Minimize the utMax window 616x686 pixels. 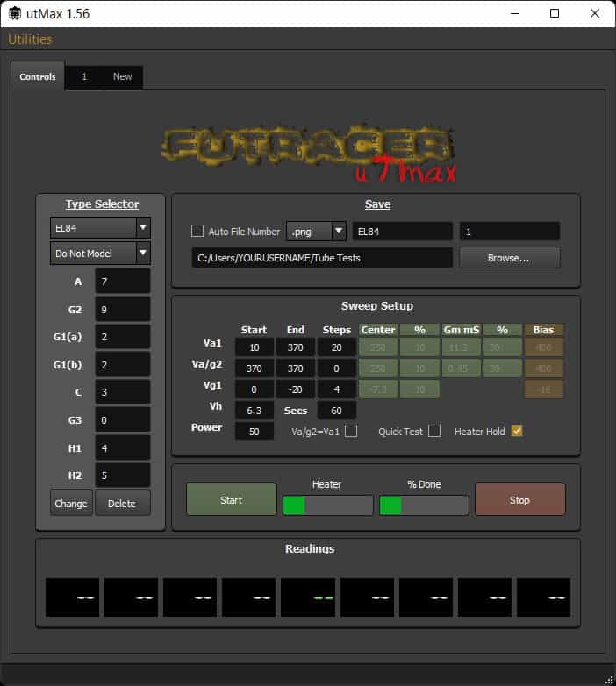coord(515,13)
